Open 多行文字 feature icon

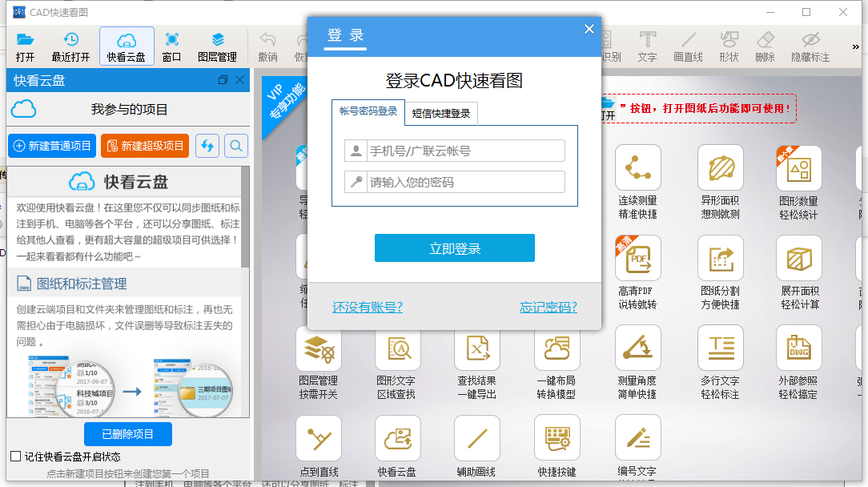[720, 348]
